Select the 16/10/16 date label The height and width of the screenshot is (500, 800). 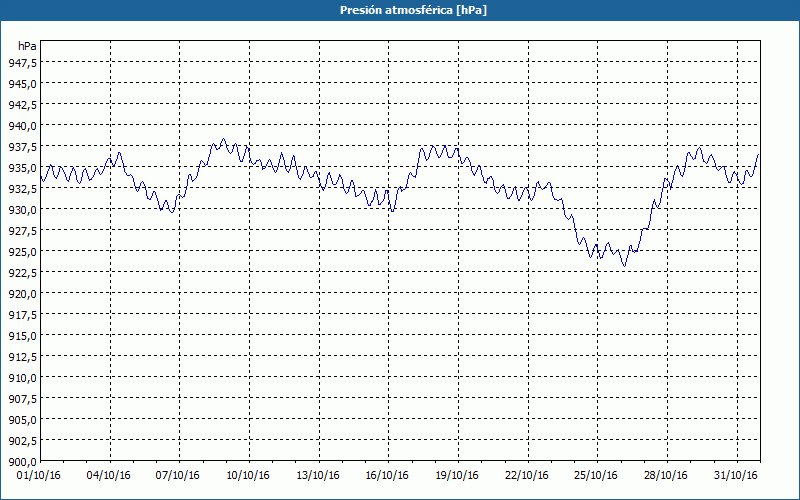(386, 475)
